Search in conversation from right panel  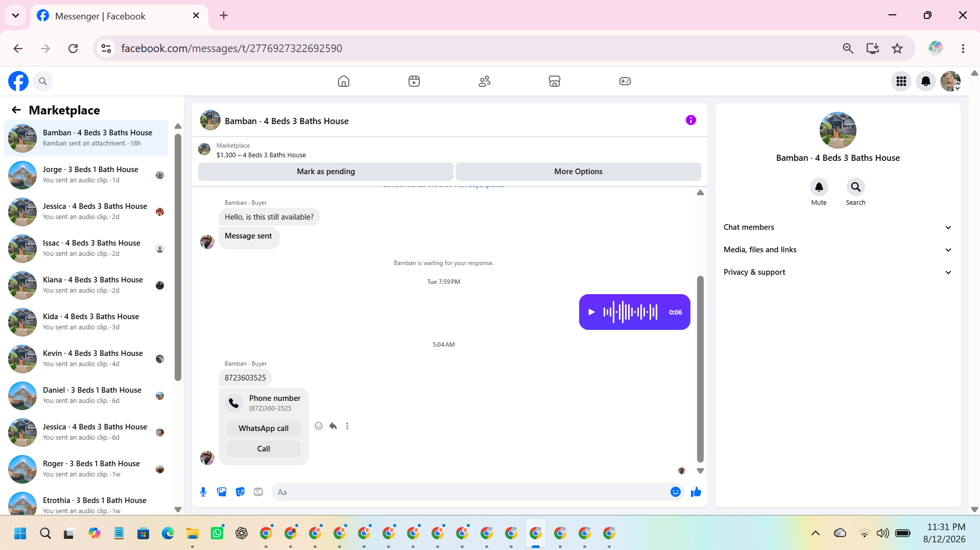click(856, 187)
